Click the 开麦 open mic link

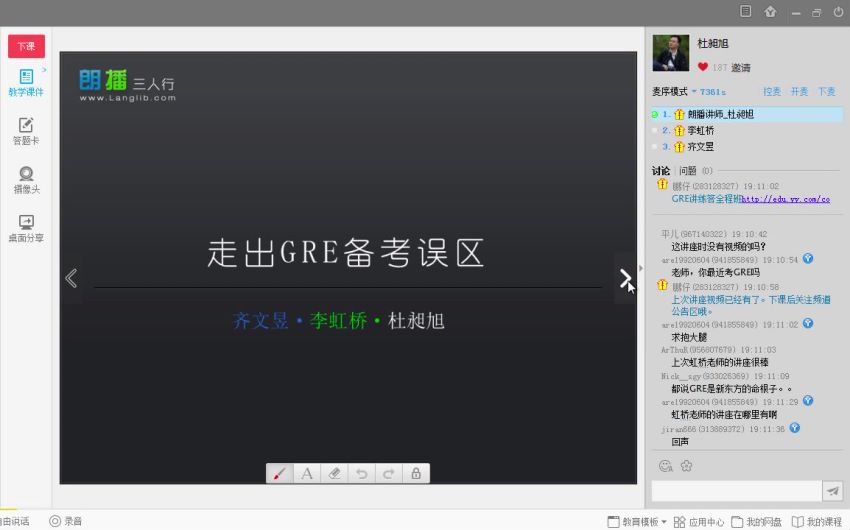[x=799, y=92]
